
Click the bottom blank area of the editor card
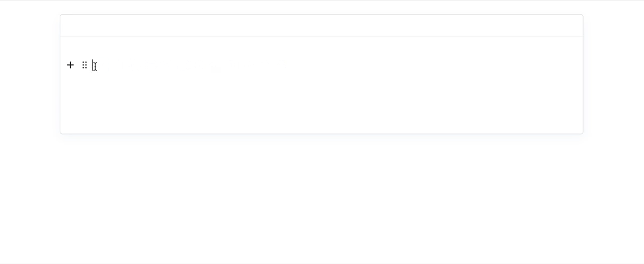point(322,121)
